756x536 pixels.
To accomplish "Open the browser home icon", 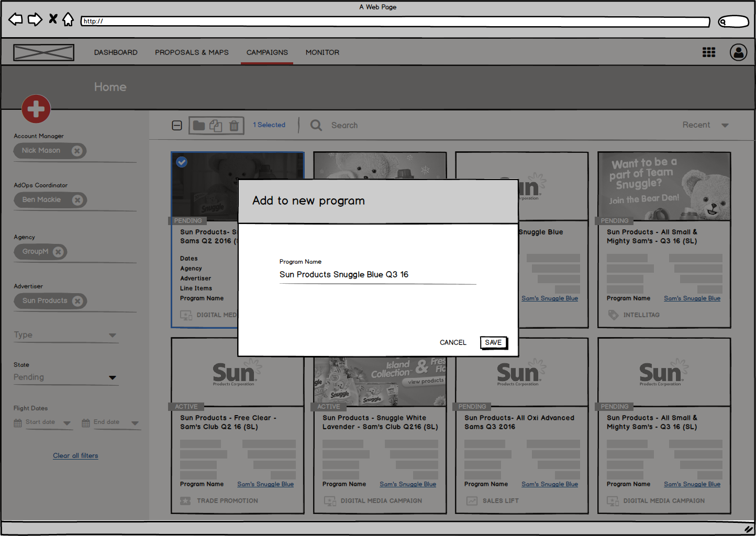I will (x=68, y=19).
